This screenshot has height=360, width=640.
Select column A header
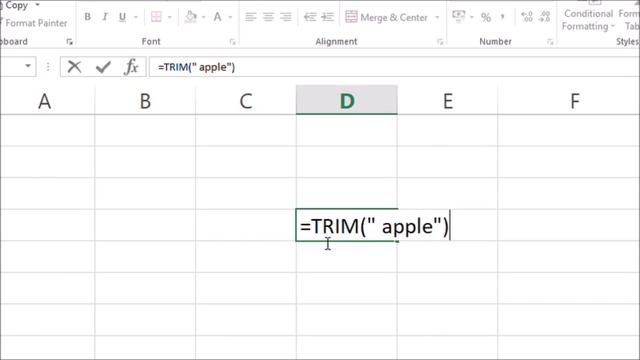point(45,101)
